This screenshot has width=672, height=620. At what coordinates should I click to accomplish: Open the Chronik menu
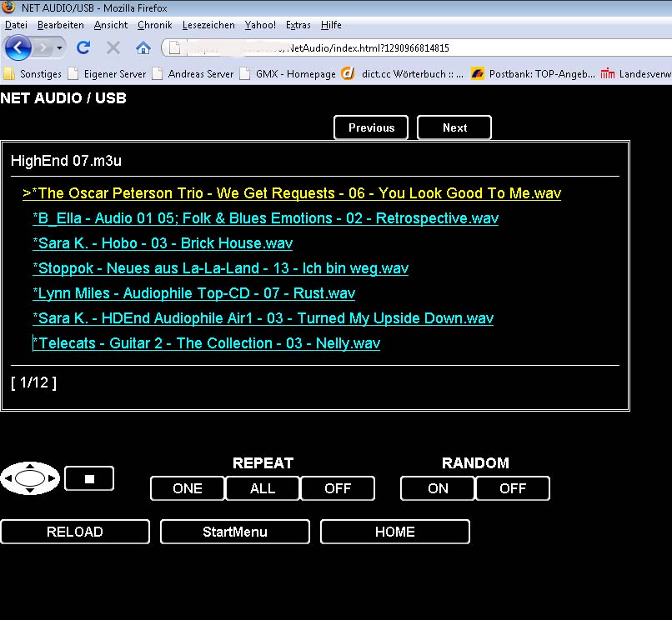tap(154, 25)
